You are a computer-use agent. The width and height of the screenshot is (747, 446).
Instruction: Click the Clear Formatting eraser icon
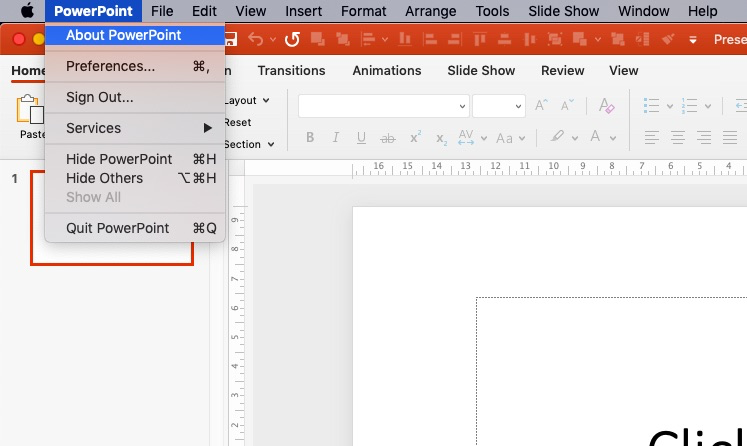tap(606, 105)
